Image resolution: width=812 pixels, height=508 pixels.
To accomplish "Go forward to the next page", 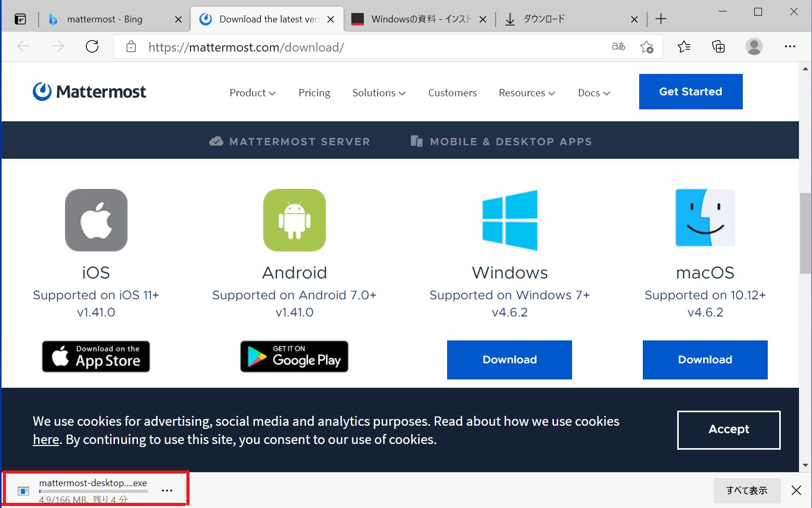I will (58, 46).
